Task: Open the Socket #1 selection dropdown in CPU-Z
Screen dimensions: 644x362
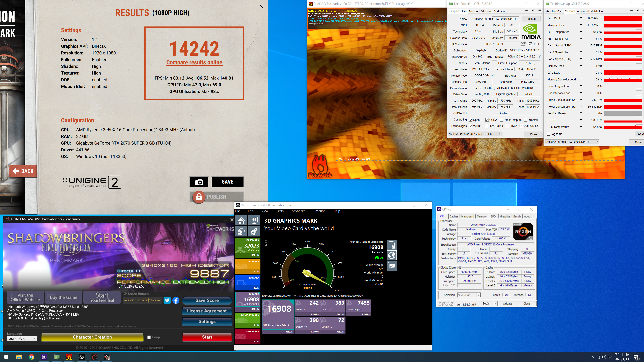Action: tap(469, 295)
